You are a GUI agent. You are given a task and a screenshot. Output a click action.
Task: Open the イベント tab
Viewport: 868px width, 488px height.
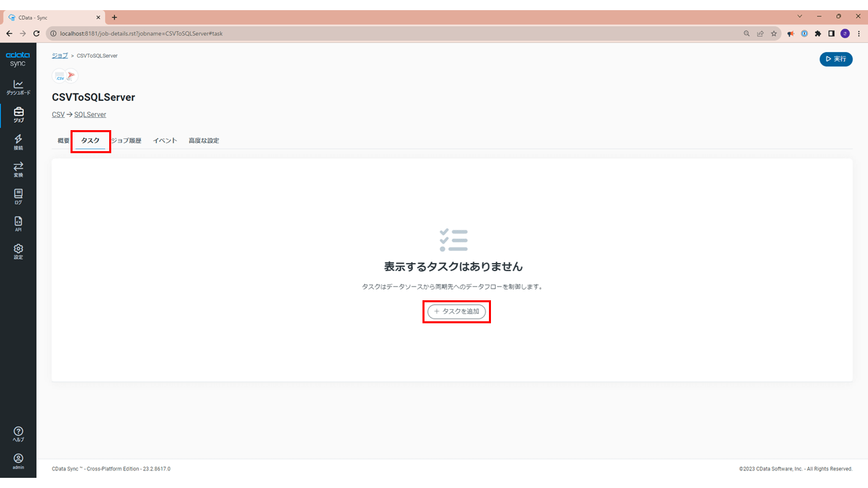(x=165, y=141)
